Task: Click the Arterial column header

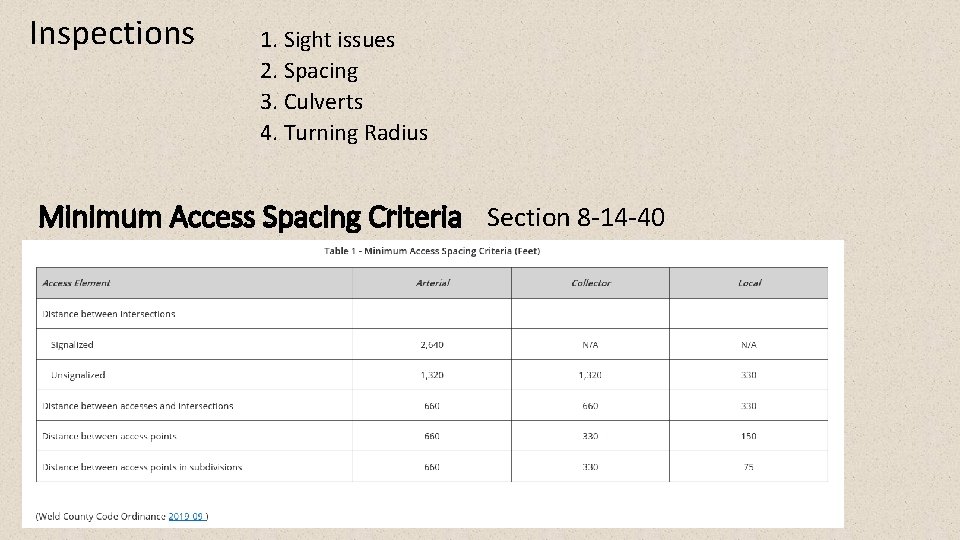Action: click(x=432, y=283)
